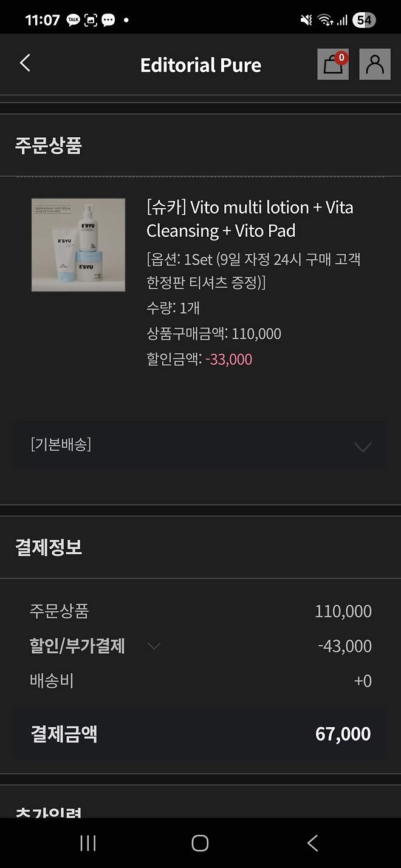Expand the 할인/부가결제 discount details
This screenshot has width=401, height=868.
click(x=154, y=646)
